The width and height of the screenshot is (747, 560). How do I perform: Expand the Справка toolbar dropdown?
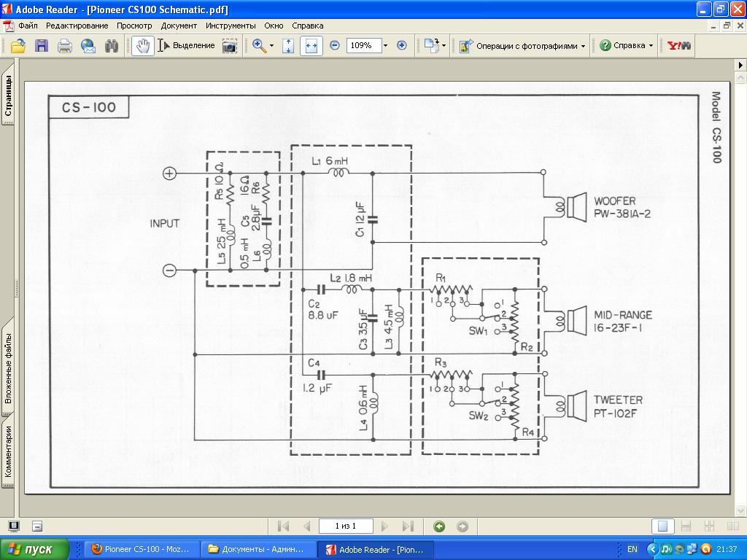[627, 46]
